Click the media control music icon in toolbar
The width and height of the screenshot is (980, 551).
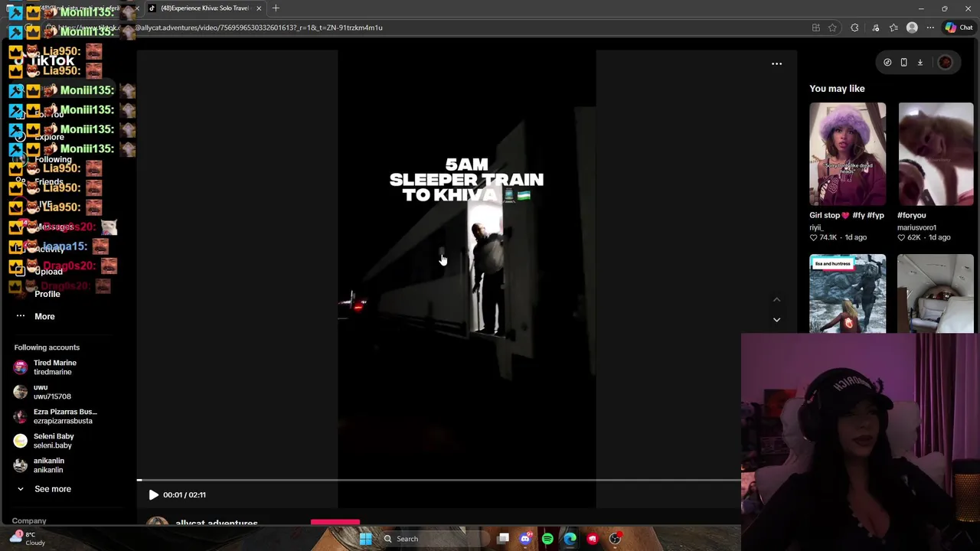tap(875, 28)
